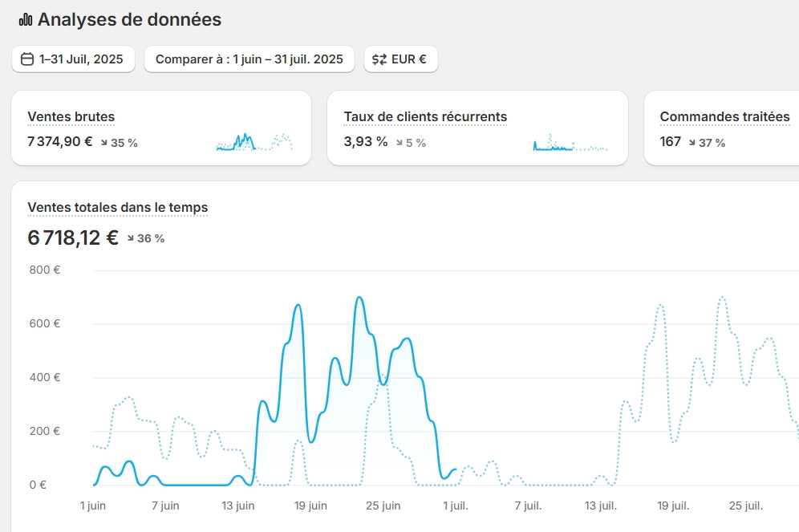Open the EUR € currency selector

click(401, 59)
